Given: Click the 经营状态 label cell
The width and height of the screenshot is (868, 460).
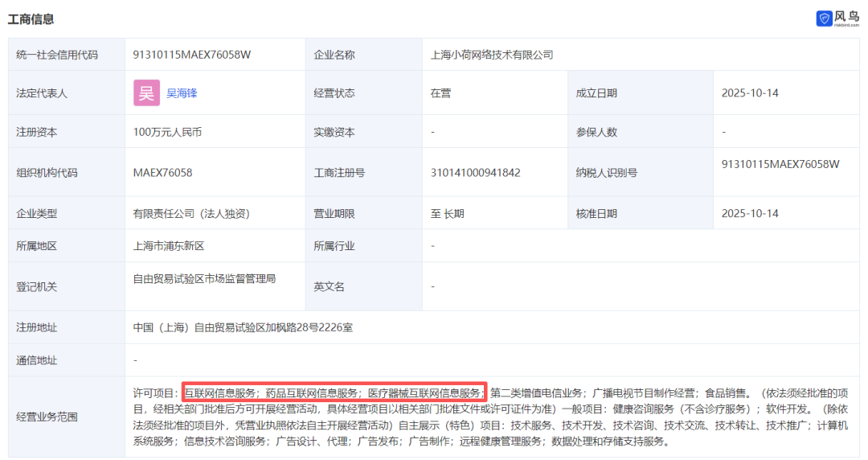Looking at the screenshot, I should pos(364,92).
